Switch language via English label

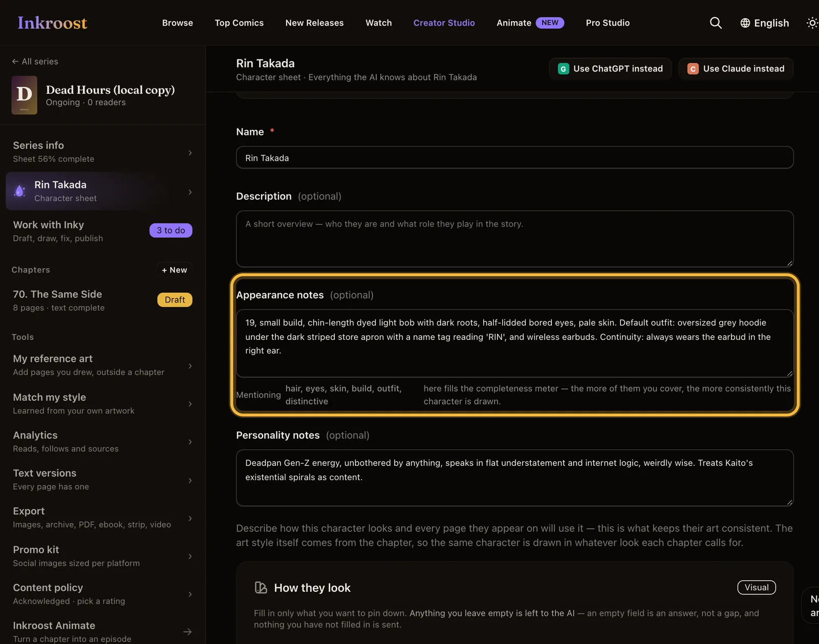771,23
